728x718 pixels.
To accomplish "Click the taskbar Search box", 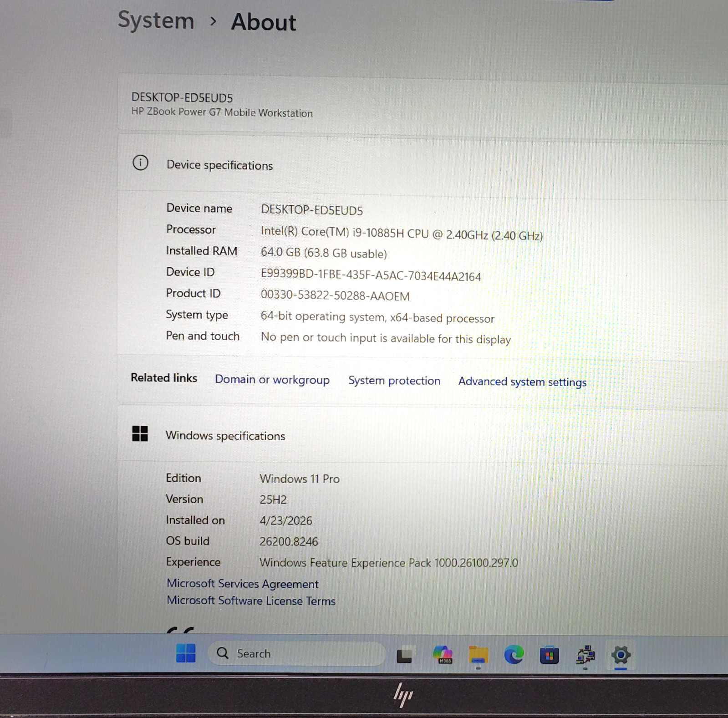I will (296, 654).
